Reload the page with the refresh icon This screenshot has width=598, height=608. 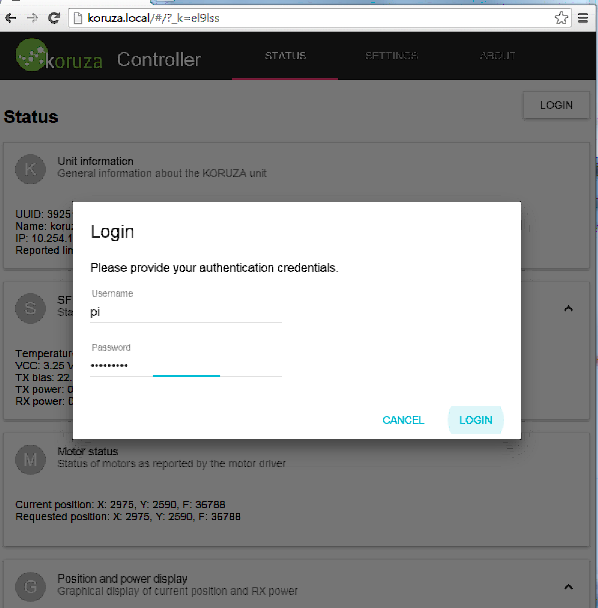click(54, 18)
